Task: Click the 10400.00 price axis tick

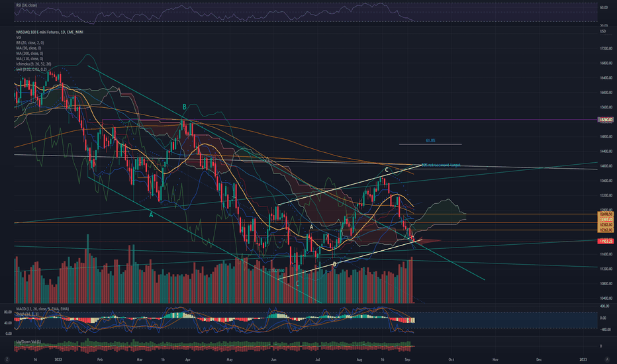Action: pyautogui.click(x=606, y=298)
